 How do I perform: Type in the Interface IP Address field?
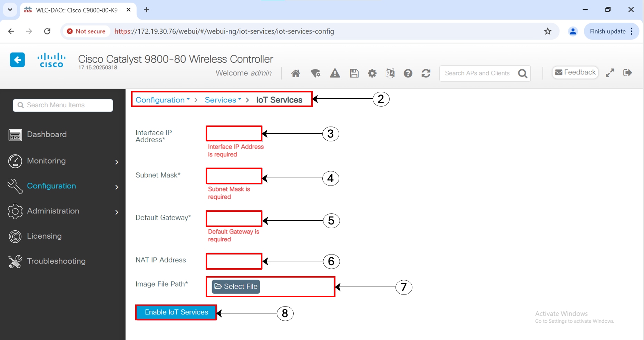(x=234, y=133)
